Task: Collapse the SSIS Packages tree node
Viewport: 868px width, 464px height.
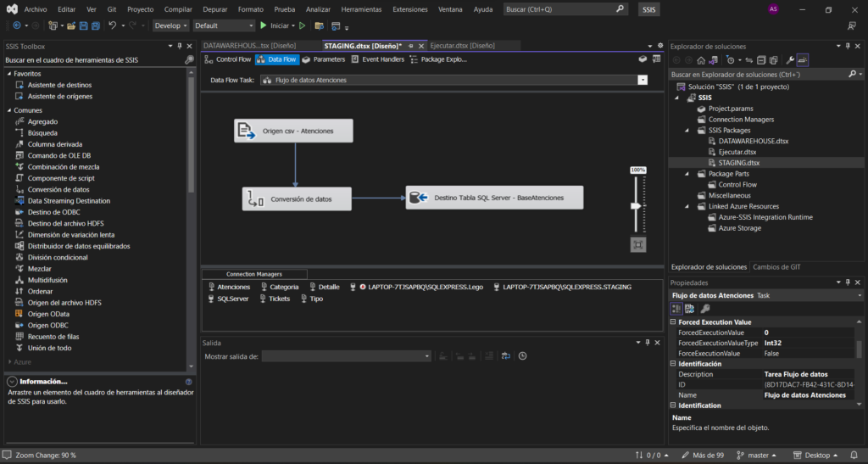Action: coord(688,131)
